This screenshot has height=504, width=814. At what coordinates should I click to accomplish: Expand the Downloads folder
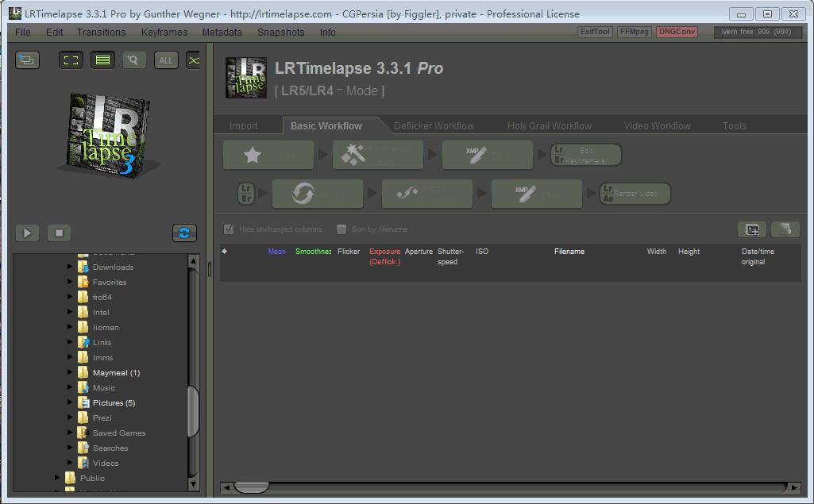pyautogui.click(x=70, y=266)
